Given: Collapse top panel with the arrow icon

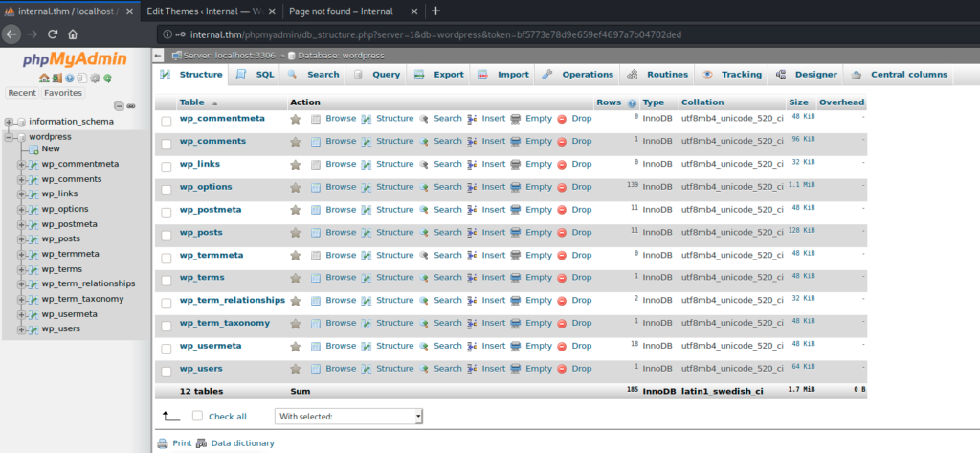Looking at the screenshot, I should pos(158,56).
